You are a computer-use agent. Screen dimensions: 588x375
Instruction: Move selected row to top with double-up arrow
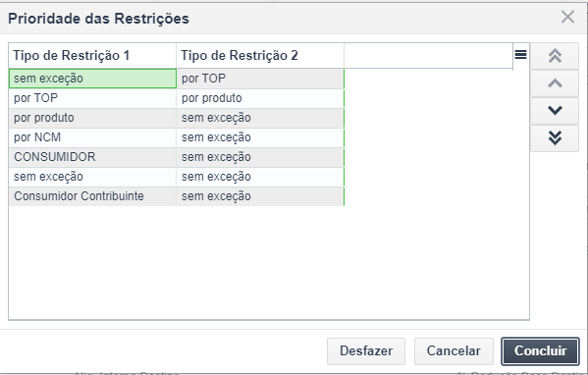(x=555, y=56)
